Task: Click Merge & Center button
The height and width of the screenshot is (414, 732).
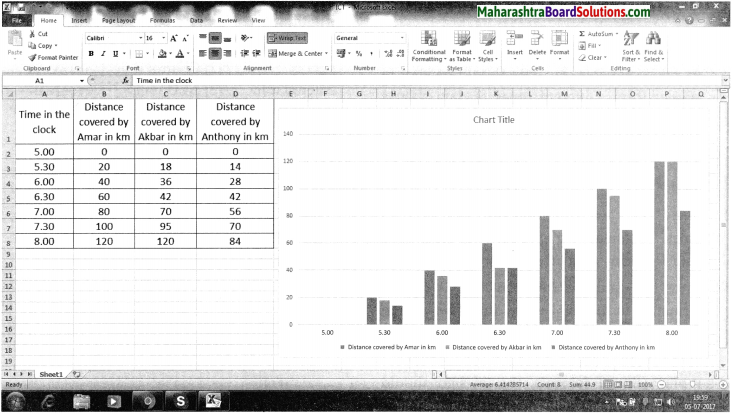Action: click(x=296, y=54)
